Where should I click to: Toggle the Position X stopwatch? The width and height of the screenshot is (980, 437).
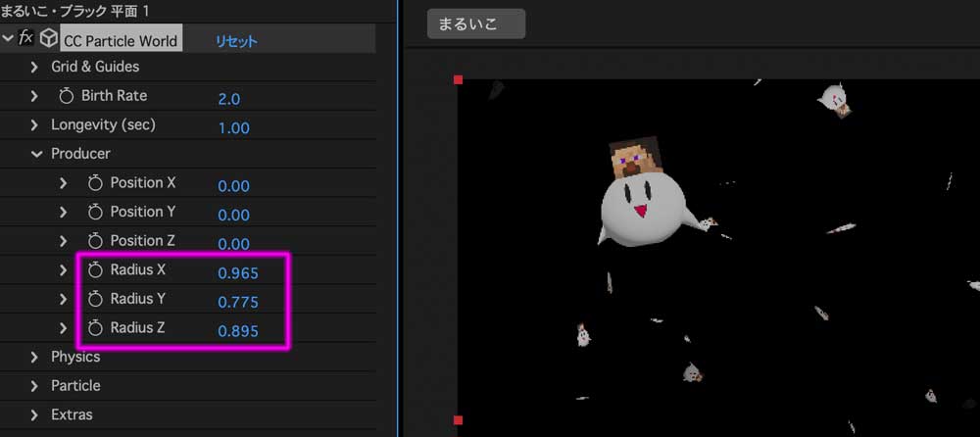coord(95,183)
